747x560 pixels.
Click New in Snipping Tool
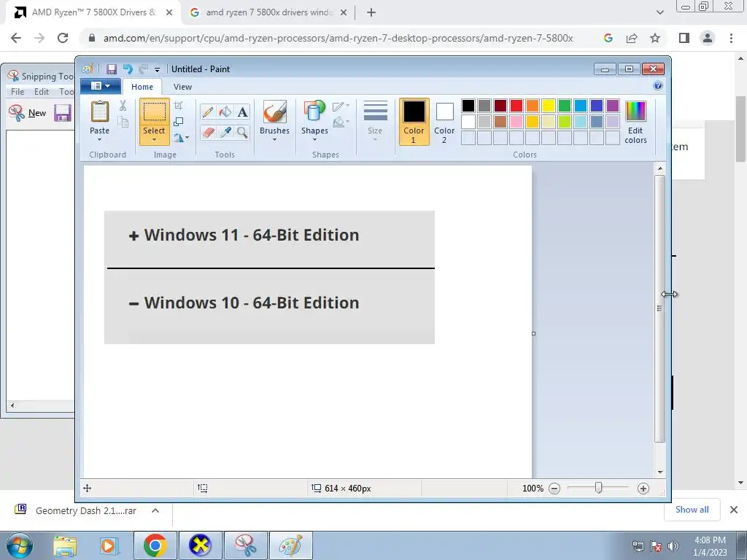28,113
